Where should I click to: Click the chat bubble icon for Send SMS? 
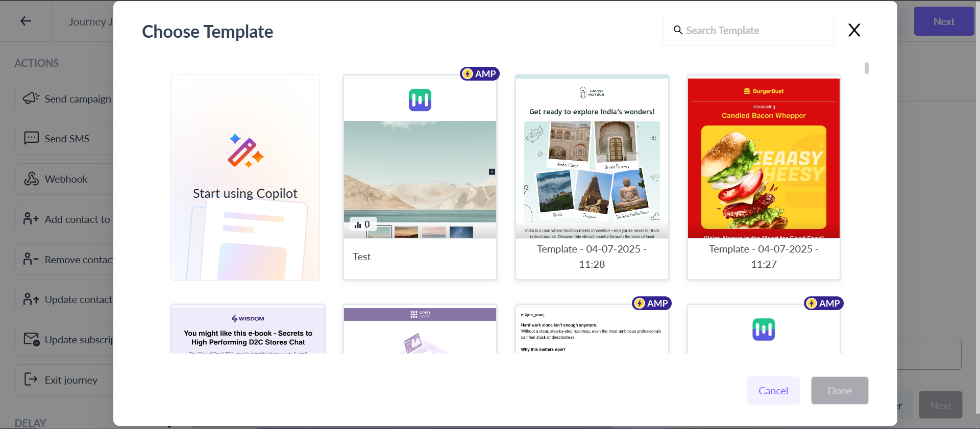(31, 138)
